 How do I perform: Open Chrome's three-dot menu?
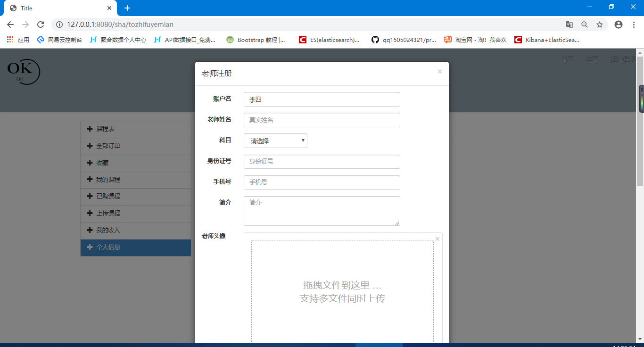point(634,25)
